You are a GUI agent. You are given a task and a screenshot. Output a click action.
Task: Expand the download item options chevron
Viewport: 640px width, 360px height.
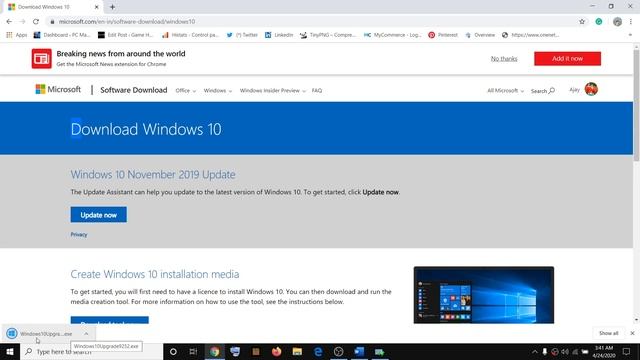[x=86, y=334]
